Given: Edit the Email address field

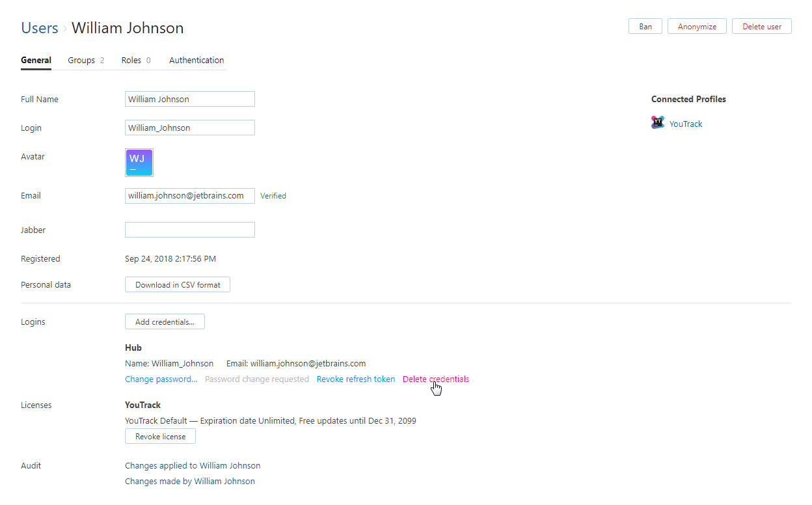Looking at the screenshot, I should click(189, 196).
